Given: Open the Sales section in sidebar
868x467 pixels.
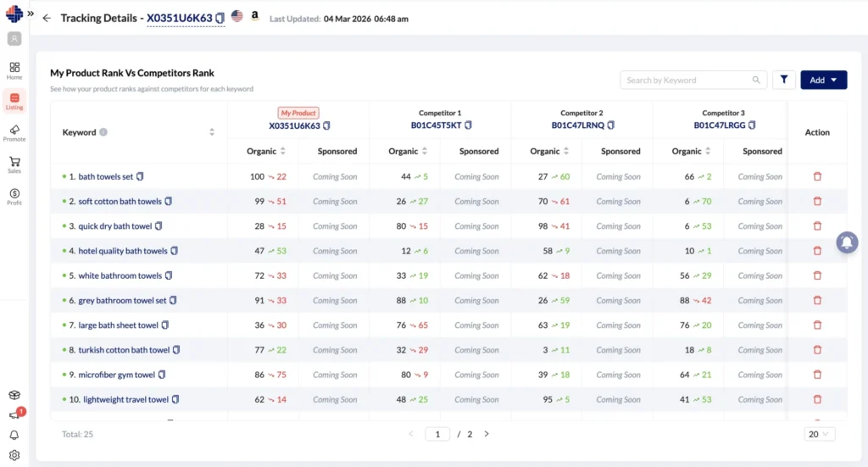Looking at the screenshot, I should (14, 164).
